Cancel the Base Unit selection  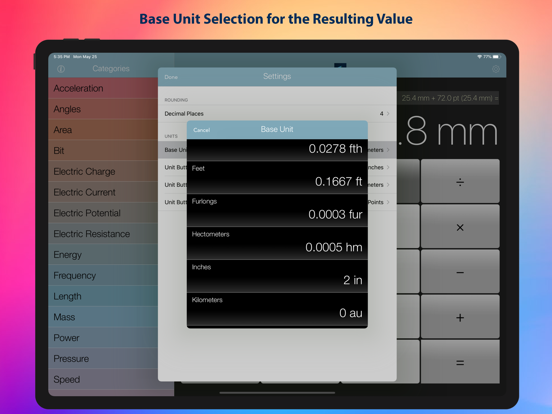pyautogui.click(x=201, y=130)
